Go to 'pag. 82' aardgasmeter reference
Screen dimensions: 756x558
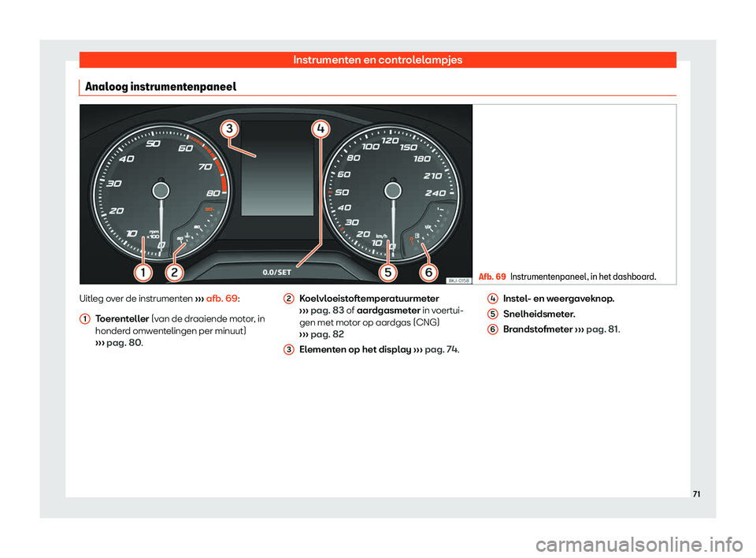click(317, 334)
